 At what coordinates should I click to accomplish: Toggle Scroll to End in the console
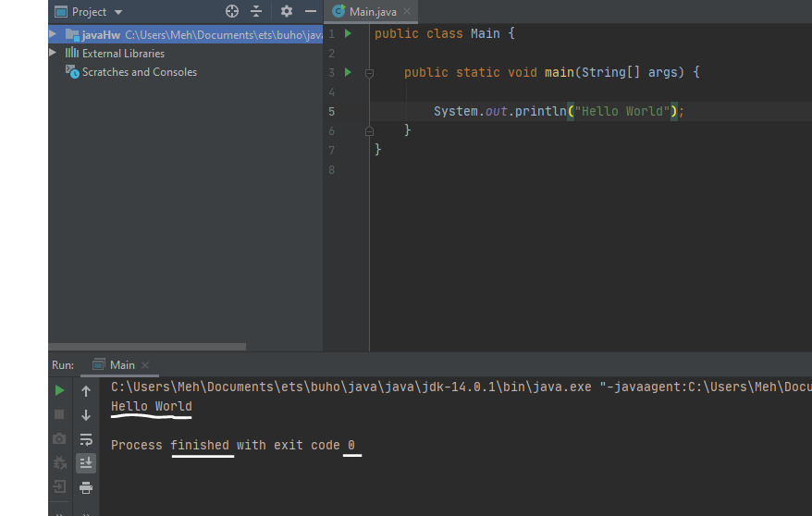pyautogui.click(x=86, y=463)
